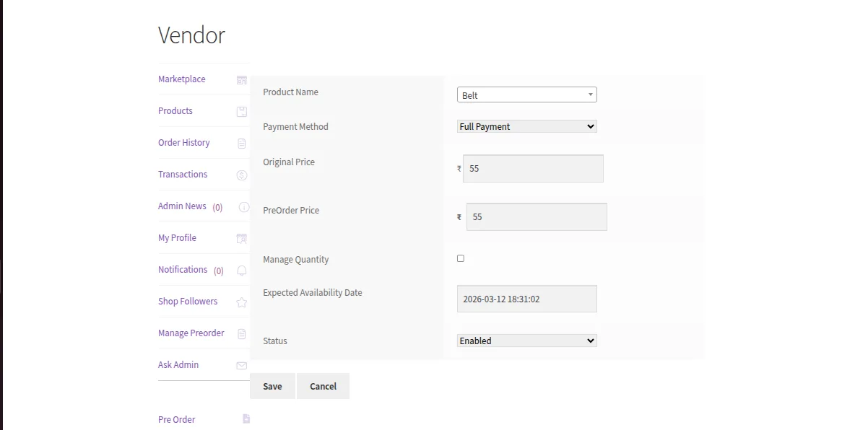Open the Product Name dropdown
Screen dimensions: 868x430
tap(526, 95)
